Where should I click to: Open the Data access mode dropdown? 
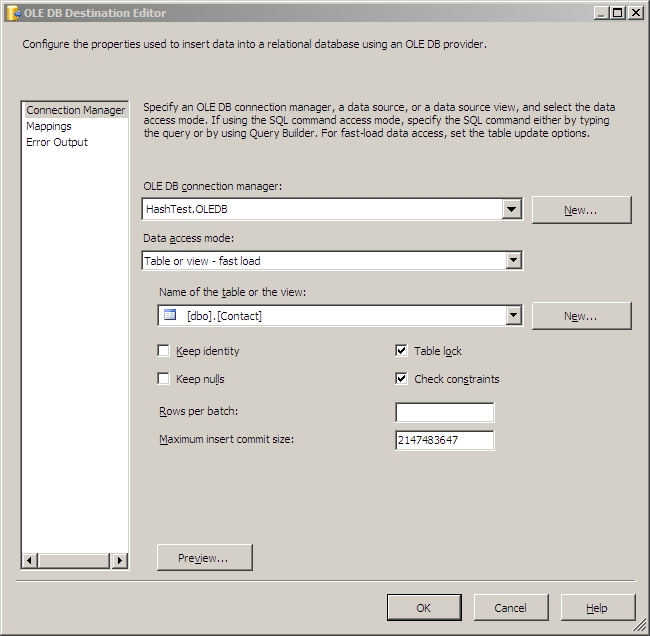(x=512, y=261)
